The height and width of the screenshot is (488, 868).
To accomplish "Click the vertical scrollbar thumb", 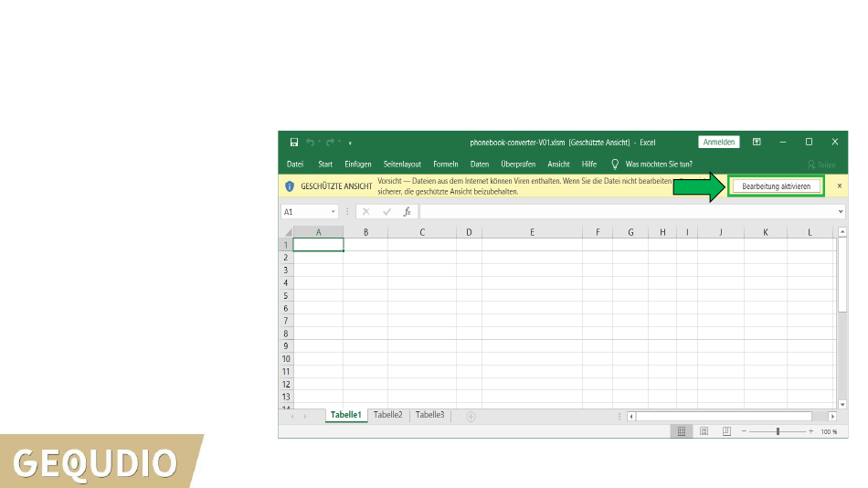I will pyautogui.click(x=842, y=275).
